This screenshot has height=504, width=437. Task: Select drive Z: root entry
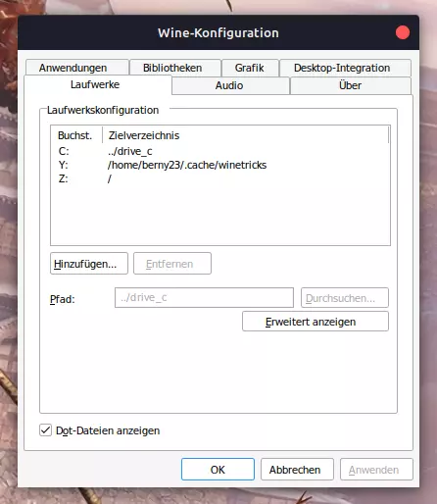click(220, 178)
